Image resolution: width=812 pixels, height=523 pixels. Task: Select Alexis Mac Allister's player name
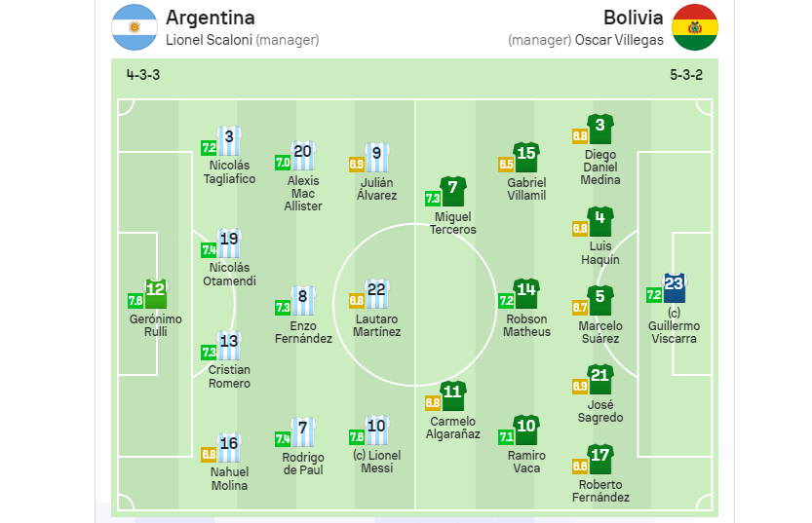point(303,194)
